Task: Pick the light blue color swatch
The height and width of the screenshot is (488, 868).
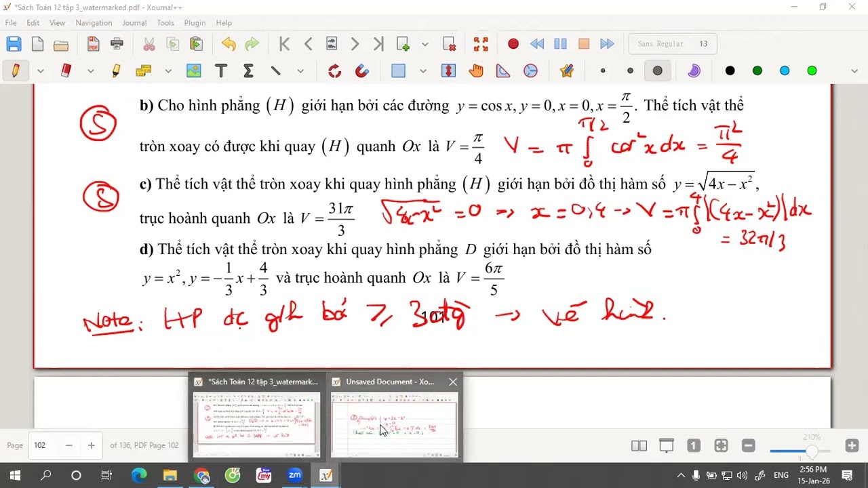Action: pyautogui.click(x=785, y=70)
